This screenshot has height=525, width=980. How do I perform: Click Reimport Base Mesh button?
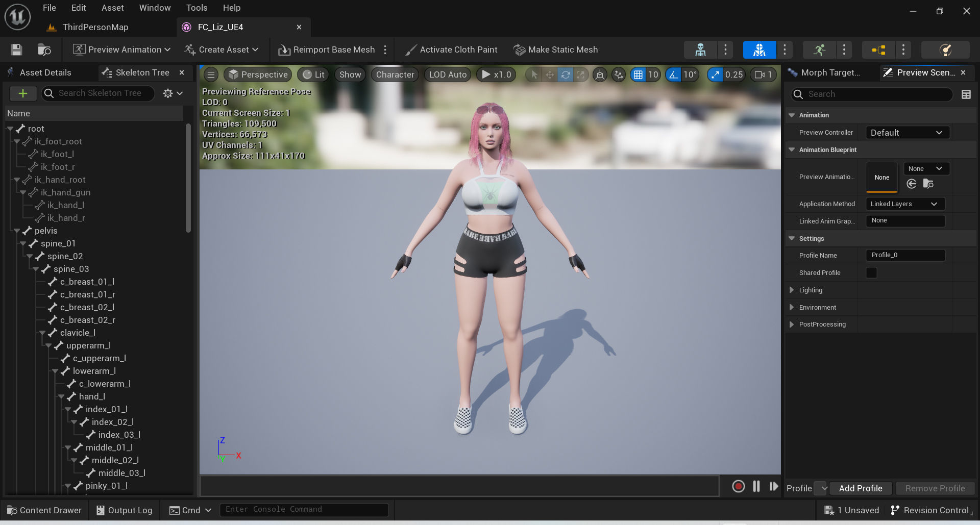[327, 49]
